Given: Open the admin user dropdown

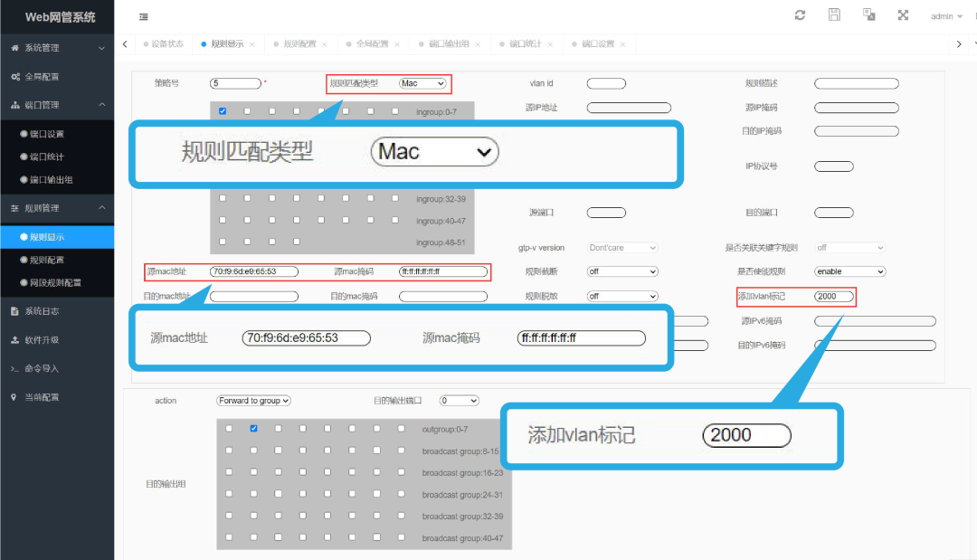Looking at the screenshot, I should [946, 16].
